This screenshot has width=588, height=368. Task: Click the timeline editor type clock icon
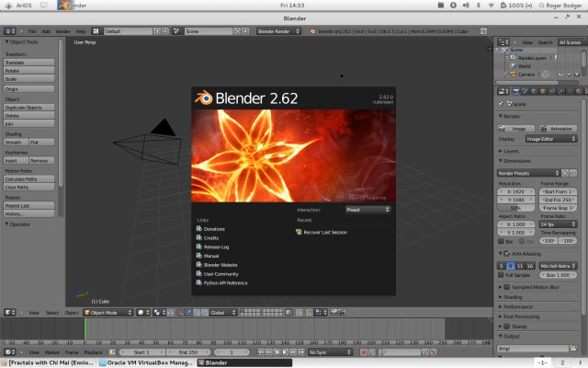pyautogui.click(x=9, y=352)
